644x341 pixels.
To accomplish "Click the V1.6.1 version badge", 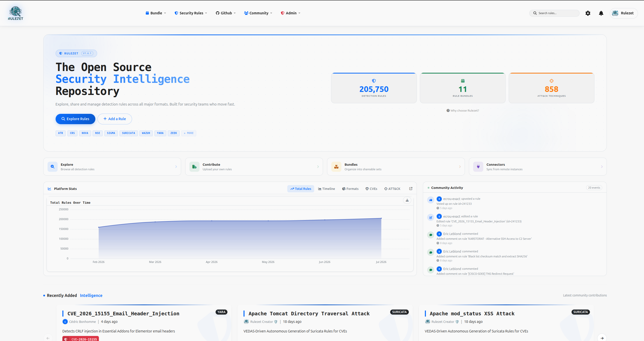I will tap(87, 53).
